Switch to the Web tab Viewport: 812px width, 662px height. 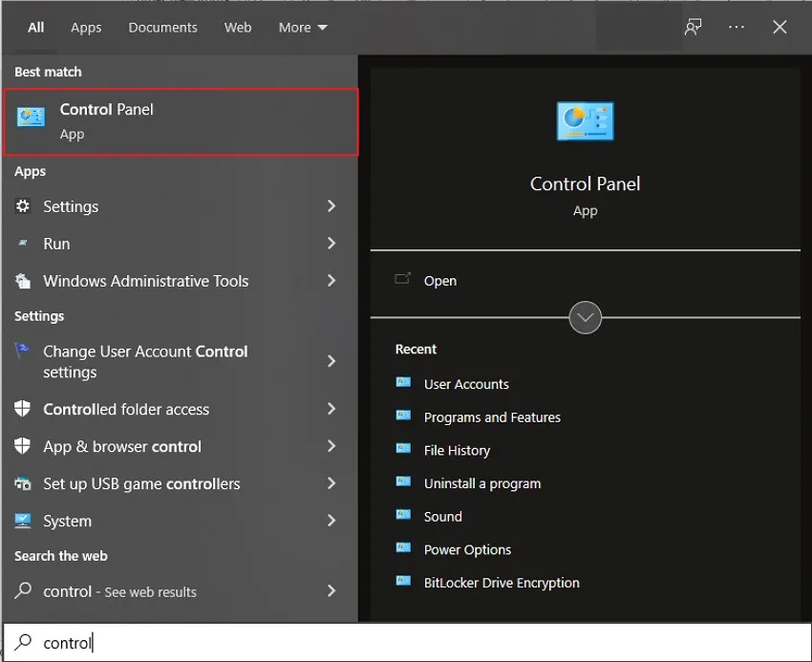tap(238, 27)
